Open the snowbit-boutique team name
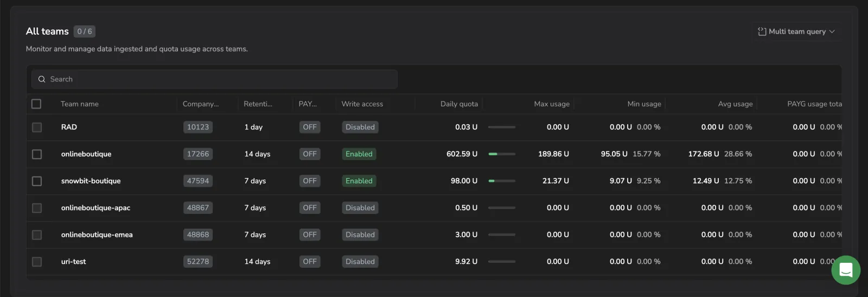 pos(91,181)
